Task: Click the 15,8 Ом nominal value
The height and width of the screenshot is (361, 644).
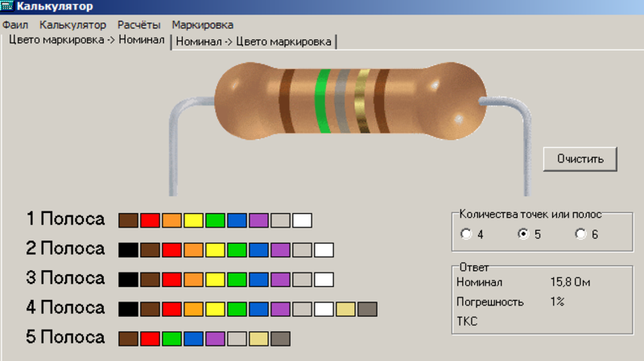Action: point(570,282)
